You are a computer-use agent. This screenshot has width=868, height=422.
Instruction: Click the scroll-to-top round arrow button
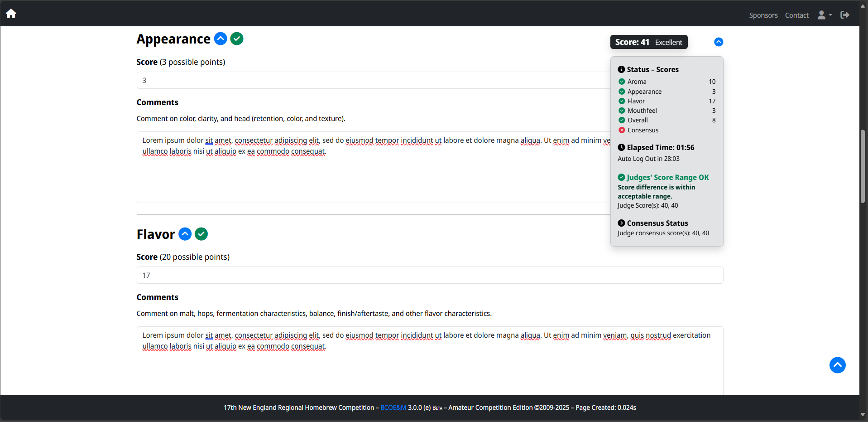pyautogui.click(x=837, y=365)
